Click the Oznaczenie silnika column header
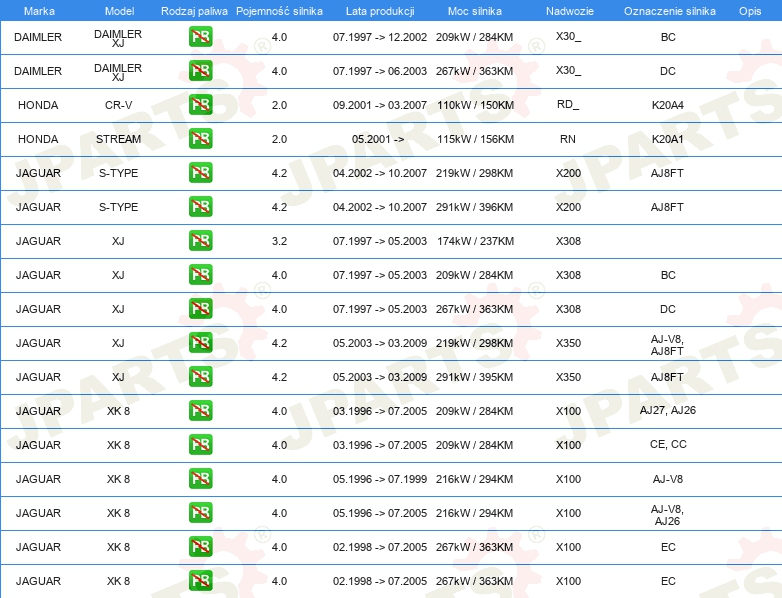The width and height of the screenshot is (782, 598). pos(670,11)
